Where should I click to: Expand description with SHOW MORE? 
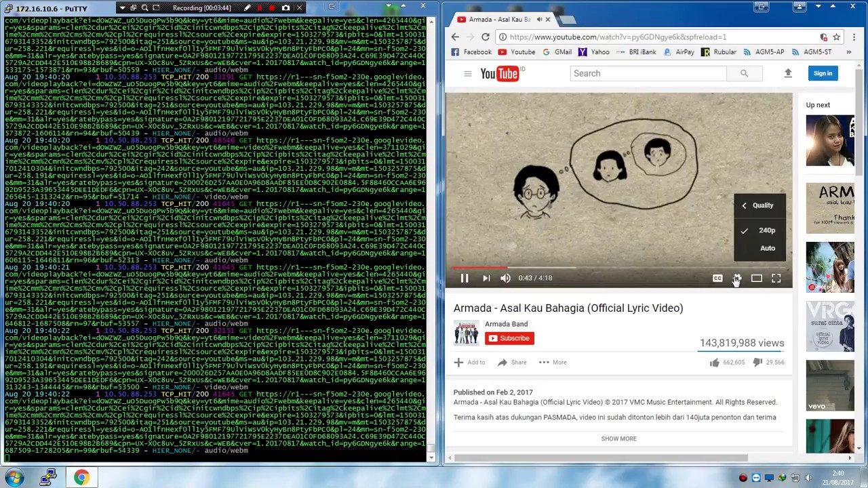618,439
